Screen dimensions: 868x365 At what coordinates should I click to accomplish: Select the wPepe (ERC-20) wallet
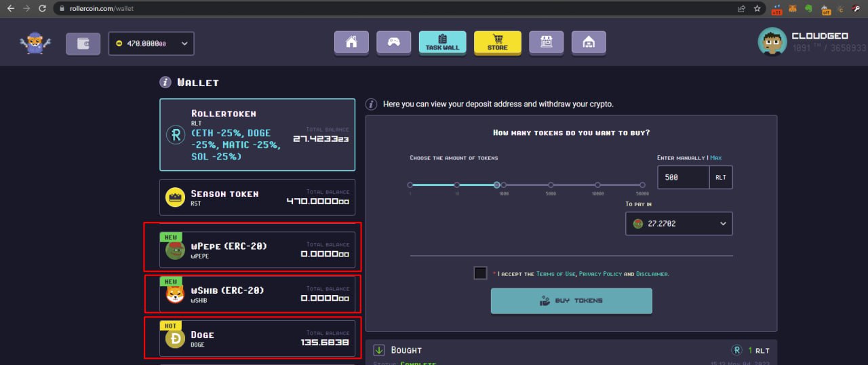257,250
